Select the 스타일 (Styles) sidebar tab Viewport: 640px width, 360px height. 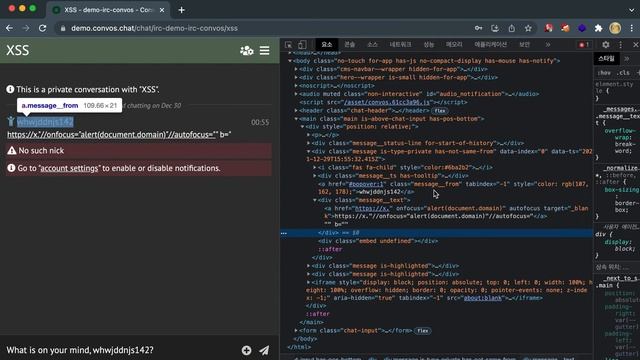[606, 59]
